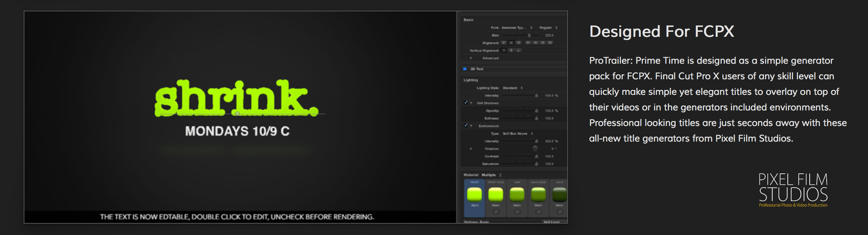The height and width of the screenshot is (235, 868).
Task: Click the first justify alignment icon
Action: coord(528,43)
